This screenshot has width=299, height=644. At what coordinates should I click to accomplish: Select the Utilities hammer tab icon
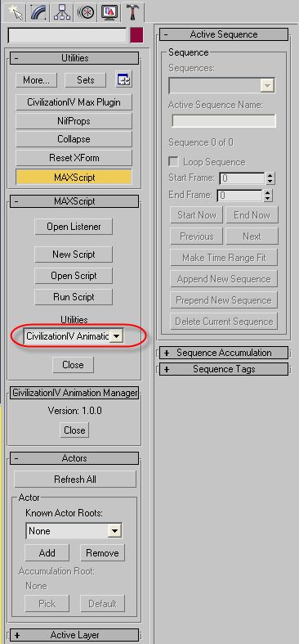tap(132, 11)
